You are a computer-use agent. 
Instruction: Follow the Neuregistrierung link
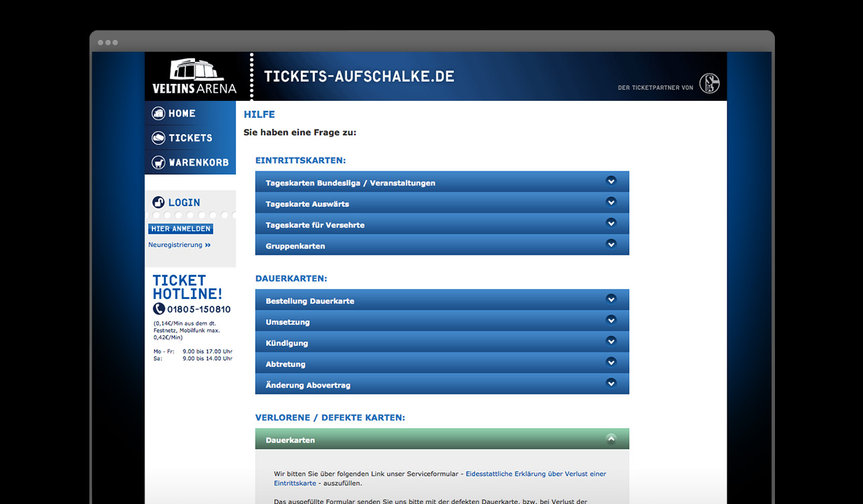pyautogui.click(x=179, y=245)
